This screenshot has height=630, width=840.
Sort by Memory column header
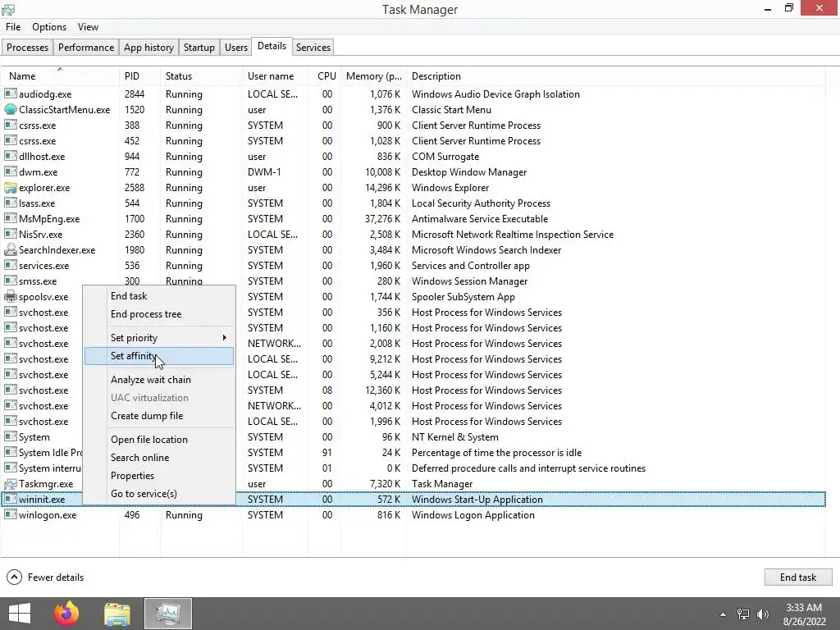click(373, 76)
